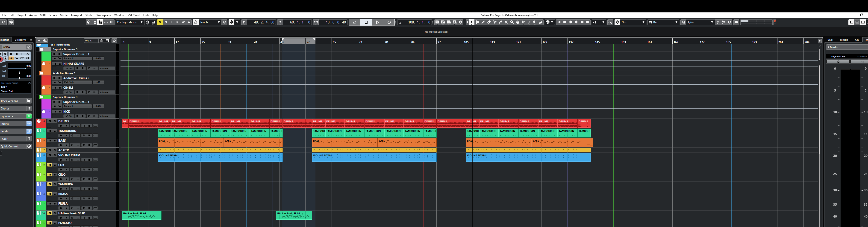The image size is (868, 227).
Task: Select the Range Selection tool
Action: [477, 22]
